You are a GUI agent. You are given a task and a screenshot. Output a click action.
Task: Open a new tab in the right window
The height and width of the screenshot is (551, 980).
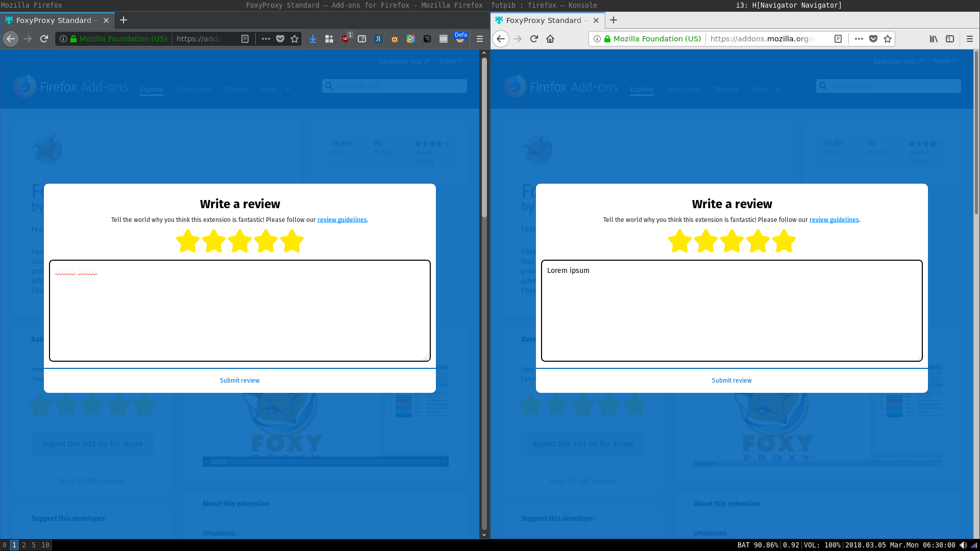coord(614,20)
